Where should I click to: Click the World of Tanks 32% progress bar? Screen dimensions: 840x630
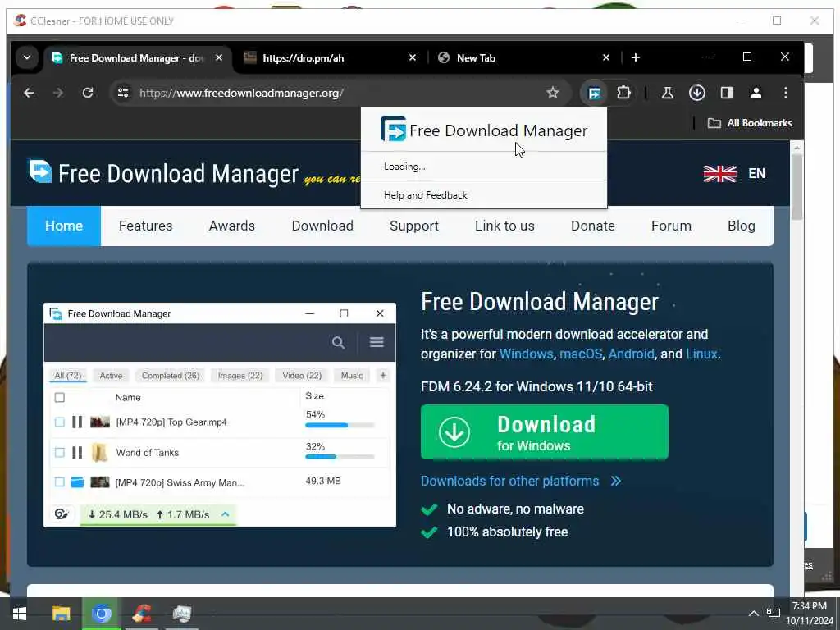pyautogui.click(x=340, y=457)
